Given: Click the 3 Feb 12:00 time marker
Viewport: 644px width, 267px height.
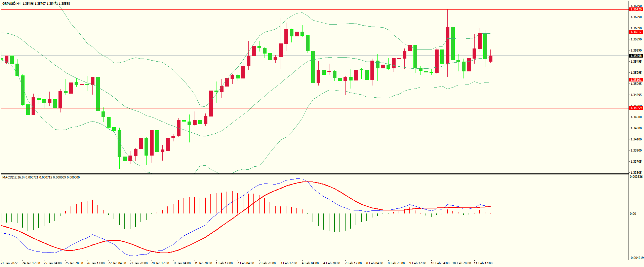Looking at the screenshot, I should click(289, 263).
